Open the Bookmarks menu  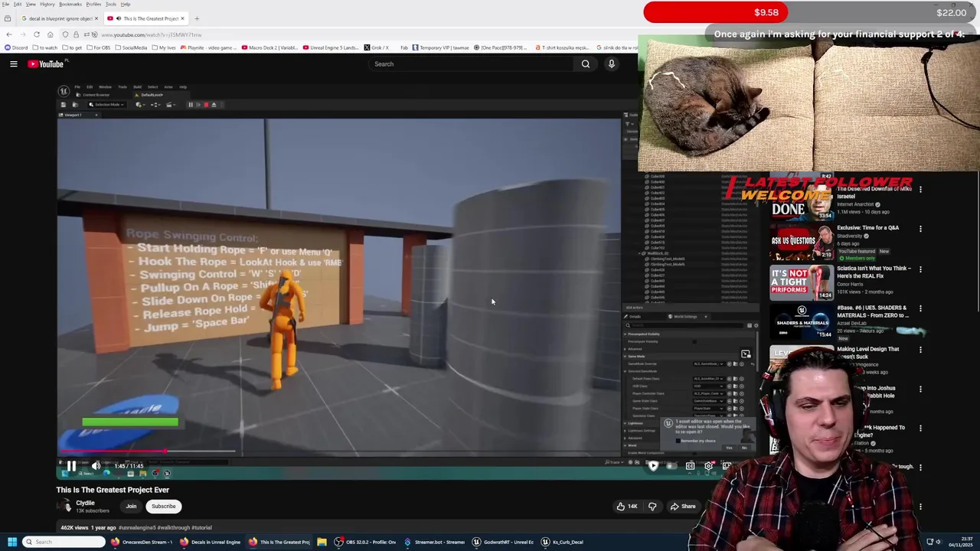pyautogui.click(x=70, y=4)
